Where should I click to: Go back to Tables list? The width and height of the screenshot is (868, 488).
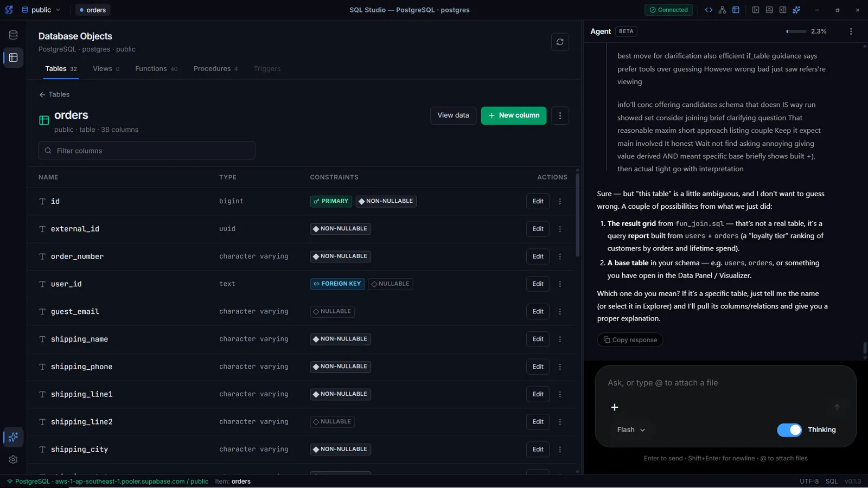pyautogui.click(x=54, y=94)
